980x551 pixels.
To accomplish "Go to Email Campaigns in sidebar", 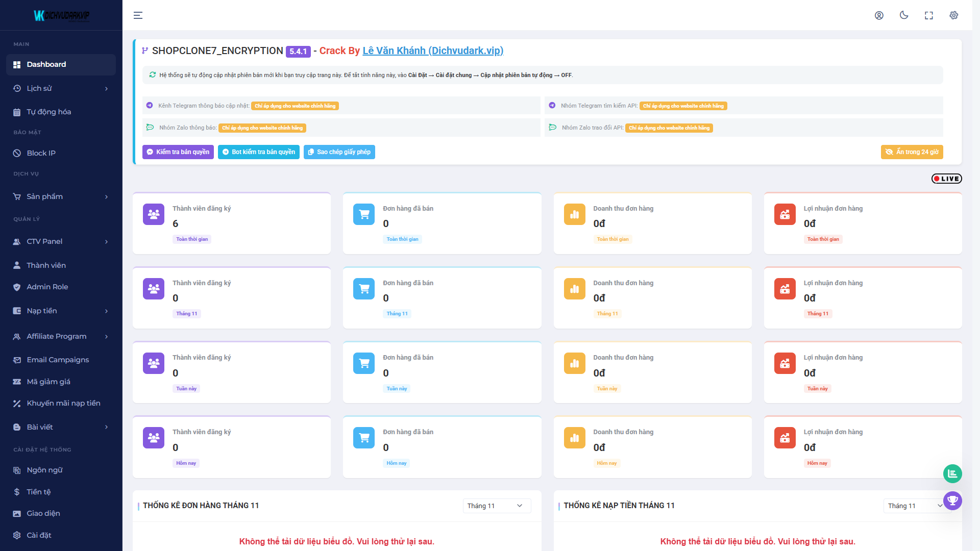I will click(58, 360).
